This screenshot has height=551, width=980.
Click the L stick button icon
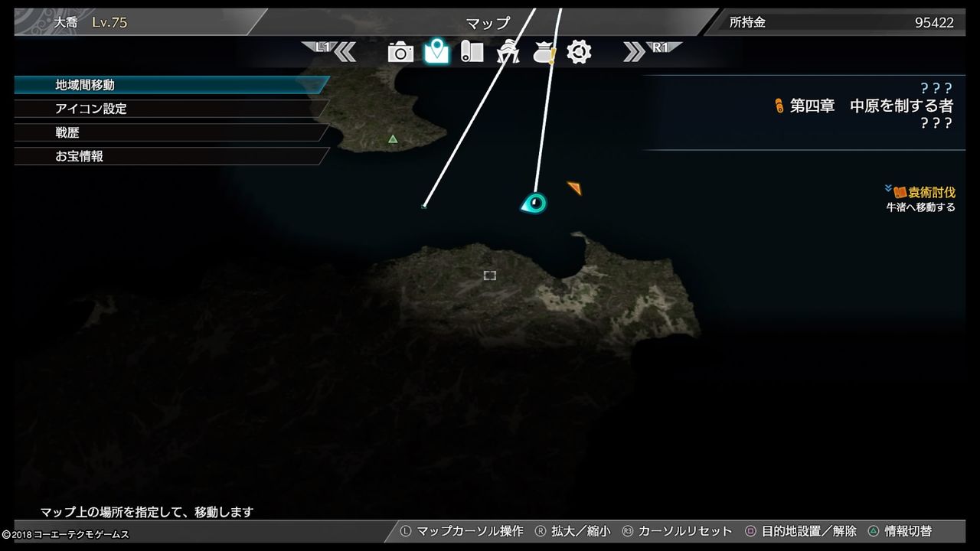pyautogui.click(x=406, y=531)
